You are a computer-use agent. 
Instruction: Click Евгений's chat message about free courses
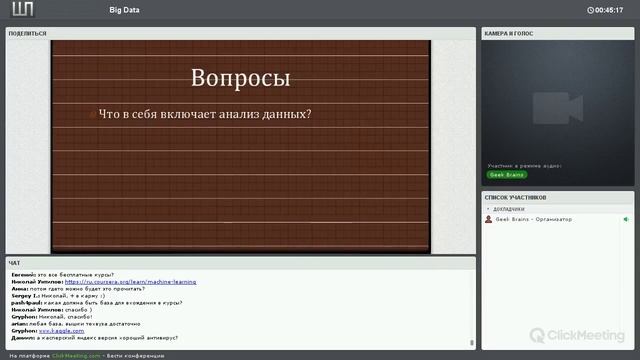point(62,275)
